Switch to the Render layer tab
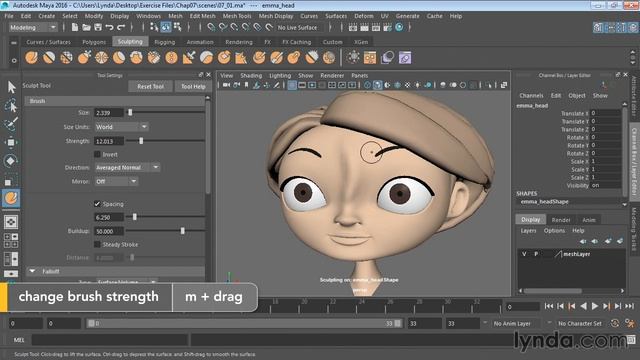The height and width of the screenshot is (360, 640). [561, 220]
